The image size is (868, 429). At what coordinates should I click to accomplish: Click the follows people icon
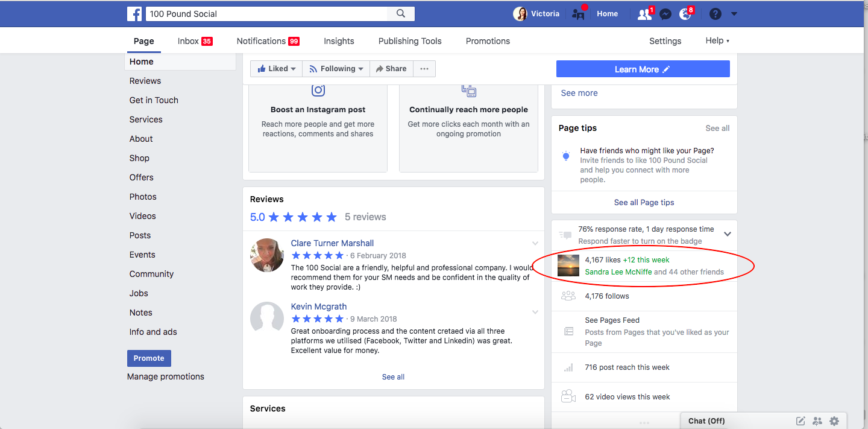point(568,296)
